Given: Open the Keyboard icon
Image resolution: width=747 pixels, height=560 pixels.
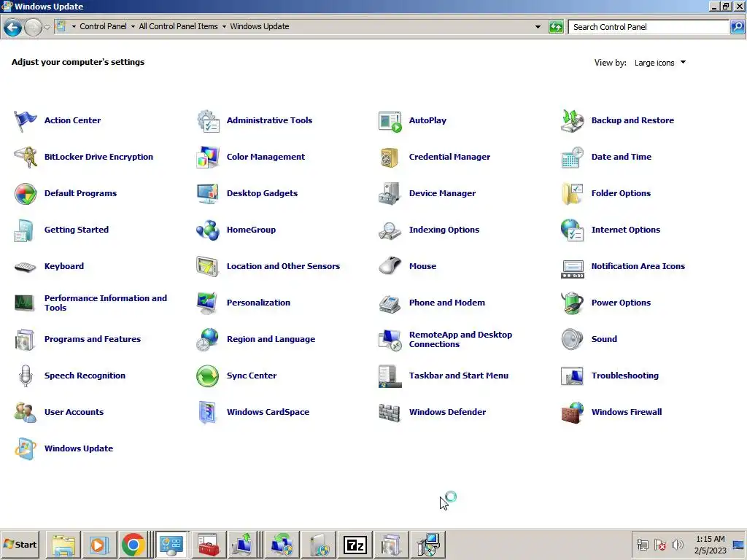Looking at the screenshot, I should click(x=26, y=267).
